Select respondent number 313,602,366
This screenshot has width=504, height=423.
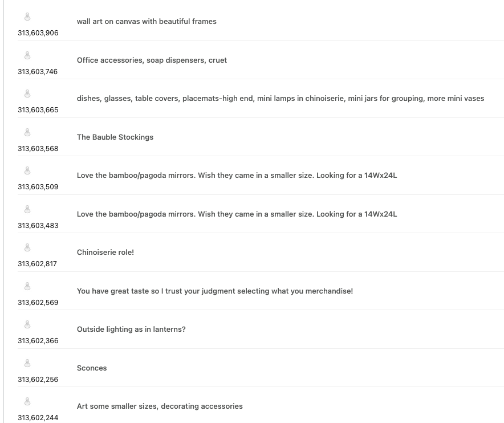click(38, 341)
